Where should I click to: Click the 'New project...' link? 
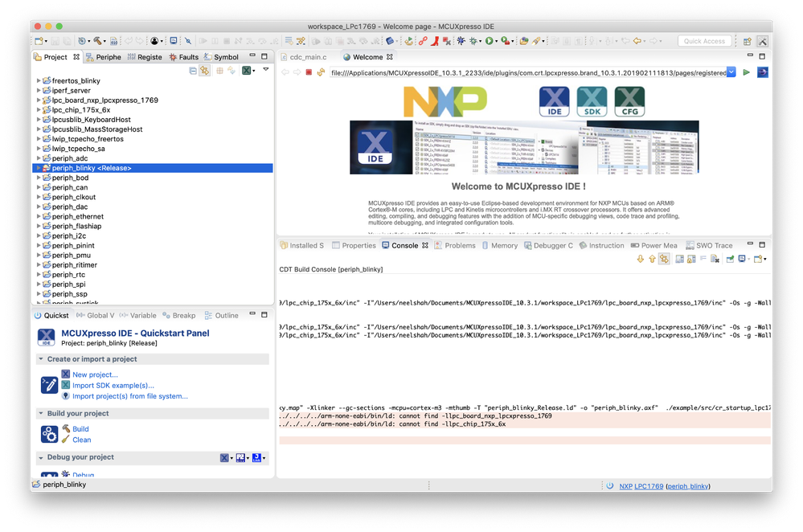tap(95, 374)
